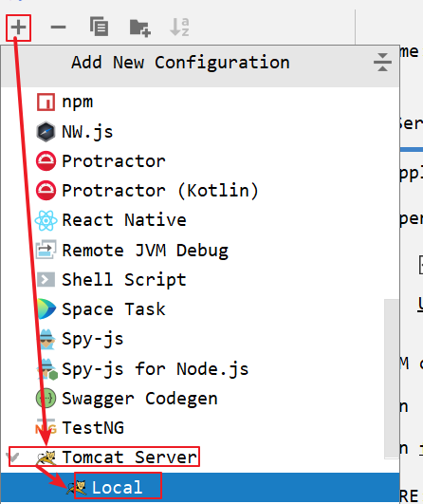Click the Space Task icon
The image size is (423, 504).
click(x=46, y=308)
